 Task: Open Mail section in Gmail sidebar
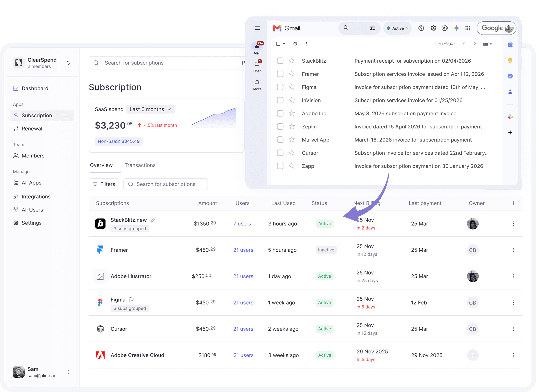pyautogui.click(x=257, y=48)
